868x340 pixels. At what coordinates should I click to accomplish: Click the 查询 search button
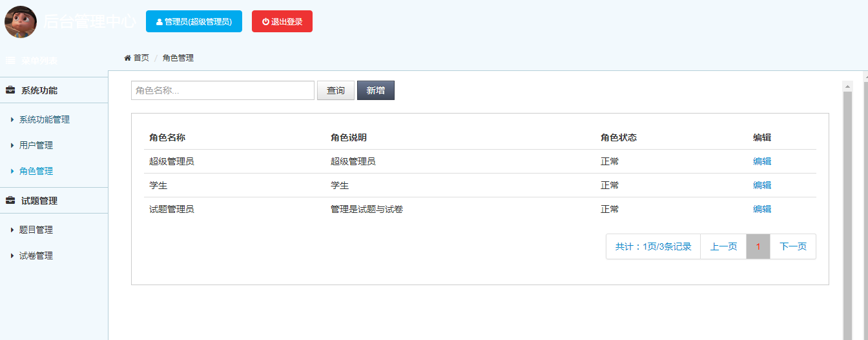coord(336,90)
